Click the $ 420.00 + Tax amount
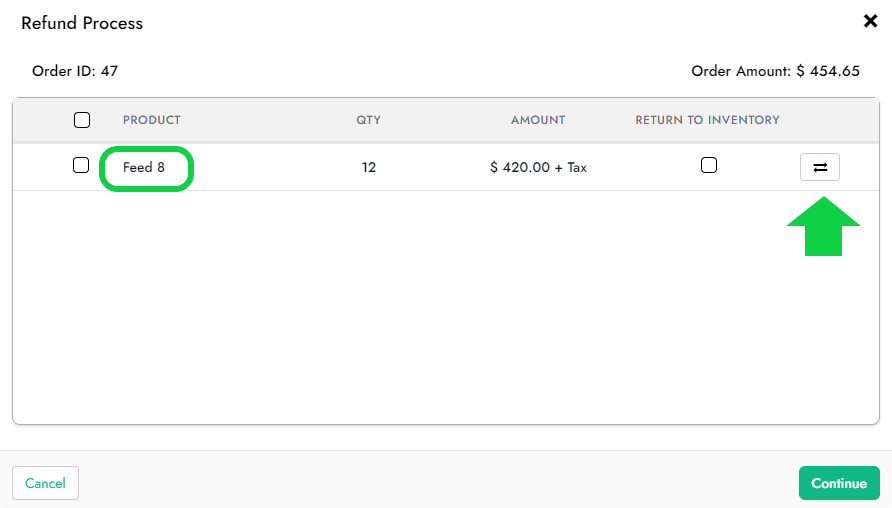892x508 pixels. point(538,168)
